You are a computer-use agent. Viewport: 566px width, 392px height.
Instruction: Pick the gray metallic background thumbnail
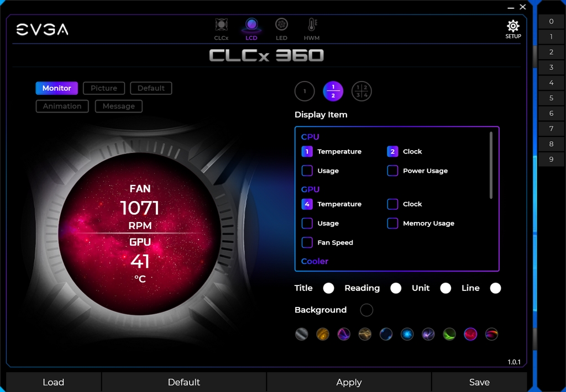(x=301, y=334)
